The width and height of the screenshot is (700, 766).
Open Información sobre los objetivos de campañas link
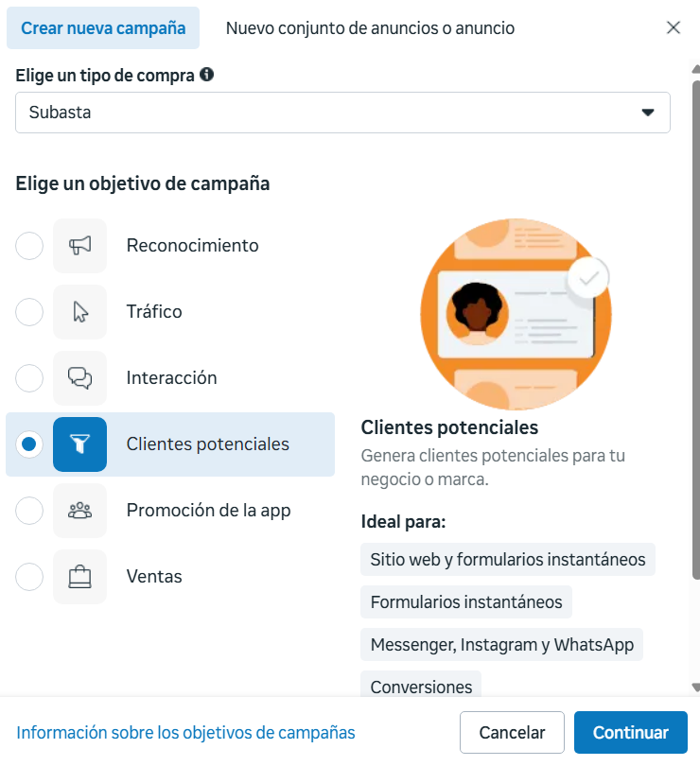185,733
